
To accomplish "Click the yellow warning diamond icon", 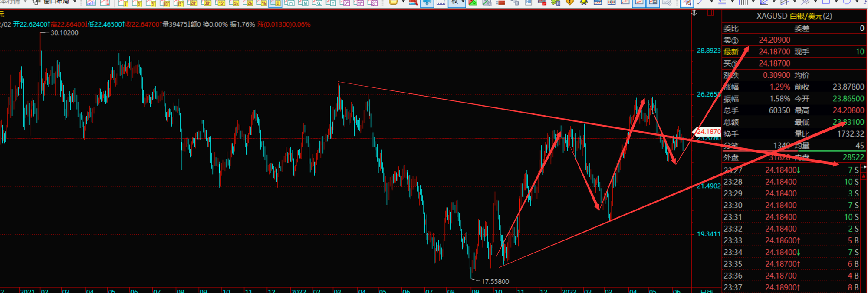I will (x=570, y=3).
